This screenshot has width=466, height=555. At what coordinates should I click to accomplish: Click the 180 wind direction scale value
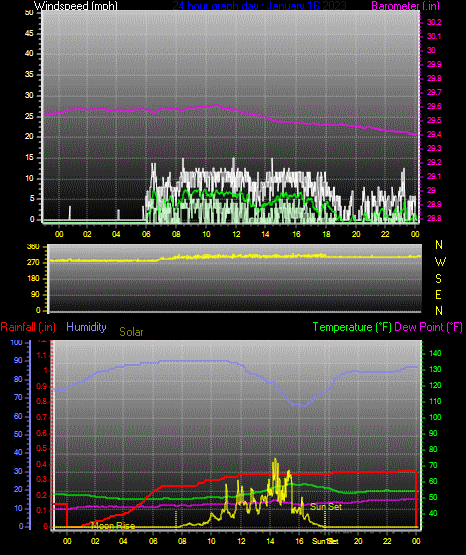point(33,279)
